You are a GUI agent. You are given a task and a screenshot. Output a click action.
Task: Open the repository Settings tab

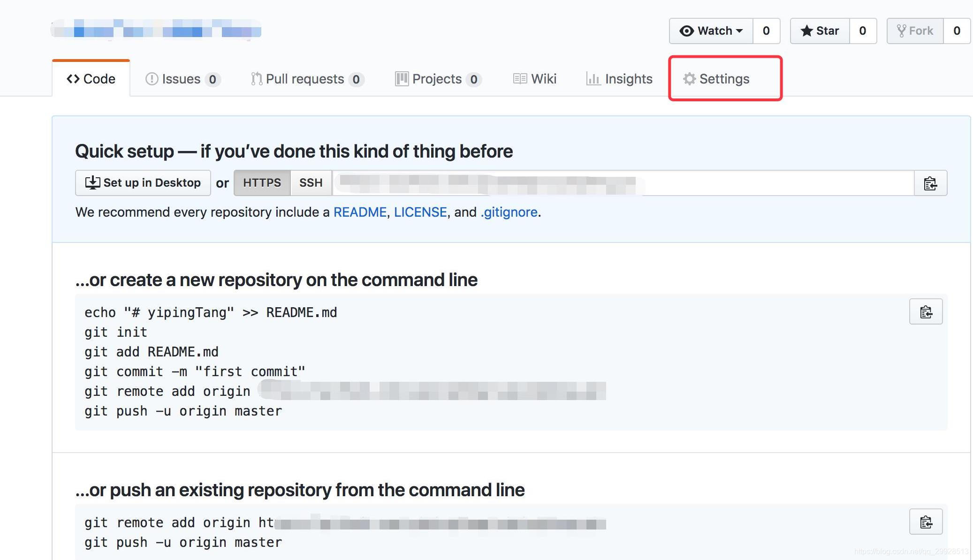(x=716, y=79)
